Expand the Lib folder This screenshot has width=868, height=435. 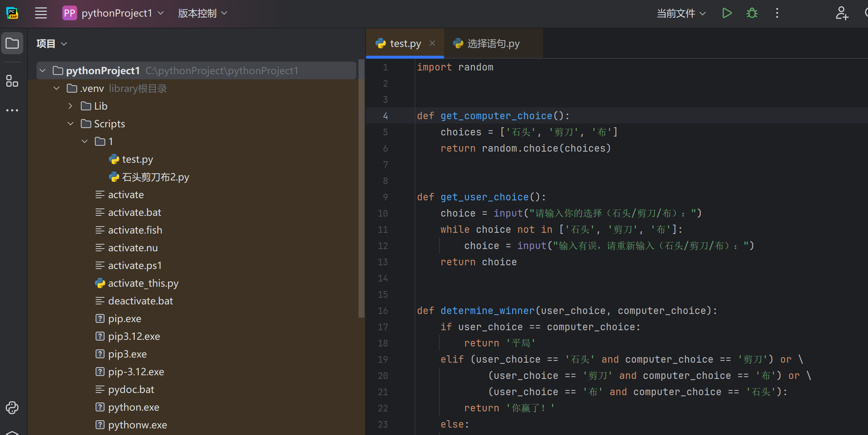pyautogui.click(x=71, y=106)
